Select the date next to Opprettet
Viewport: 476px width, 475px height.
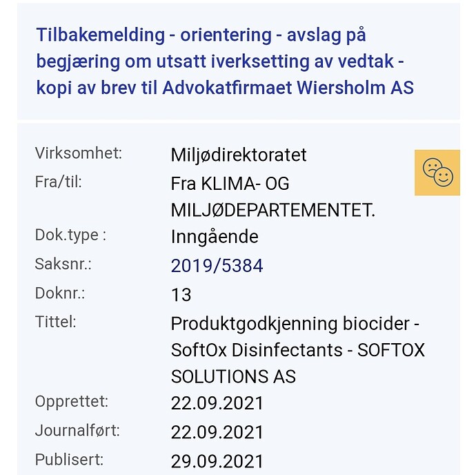(x=217, y=403)
